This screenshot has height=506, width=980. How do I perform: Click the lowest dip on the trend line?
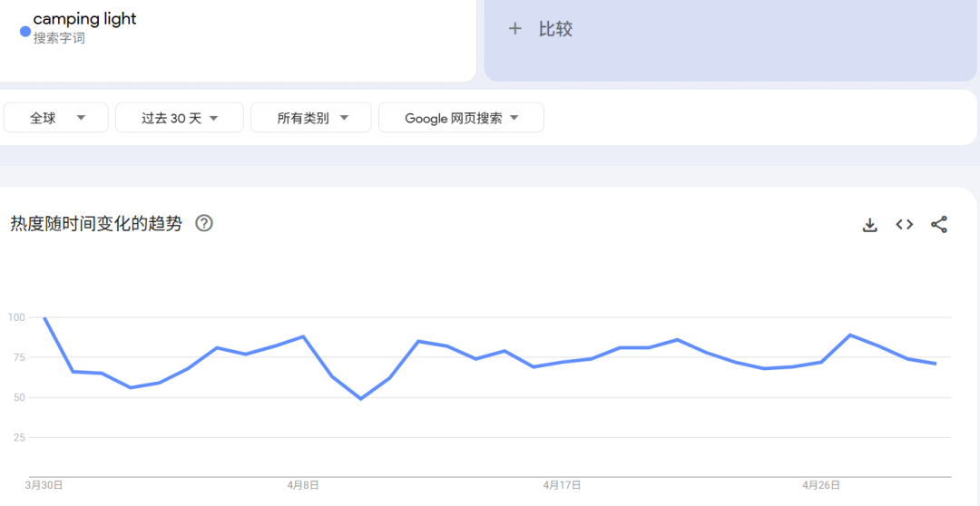360,398
